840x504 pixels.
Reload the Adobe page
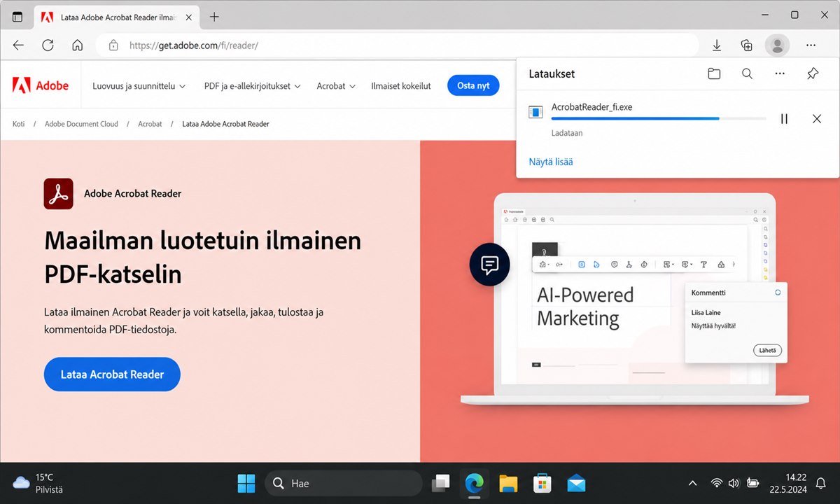(48, 45)
